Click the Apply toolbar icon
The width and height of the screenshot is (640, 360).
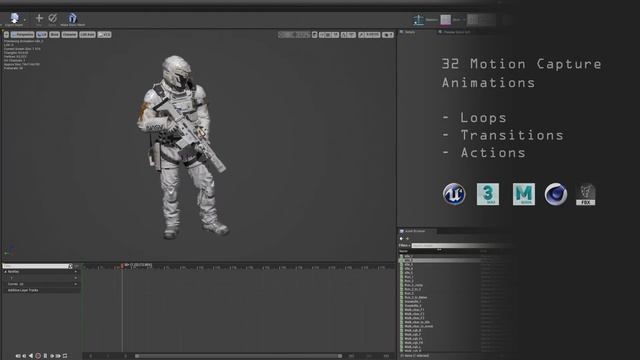coord(53,18)
